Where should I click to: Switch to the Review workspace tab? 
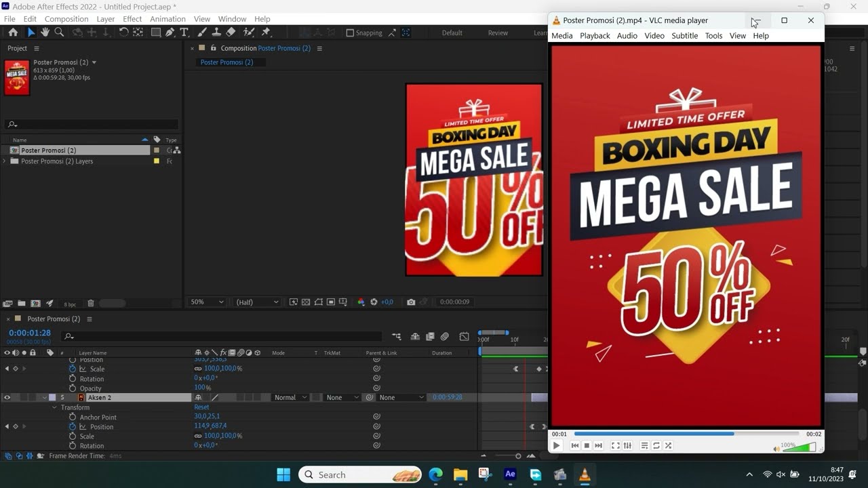498,33
